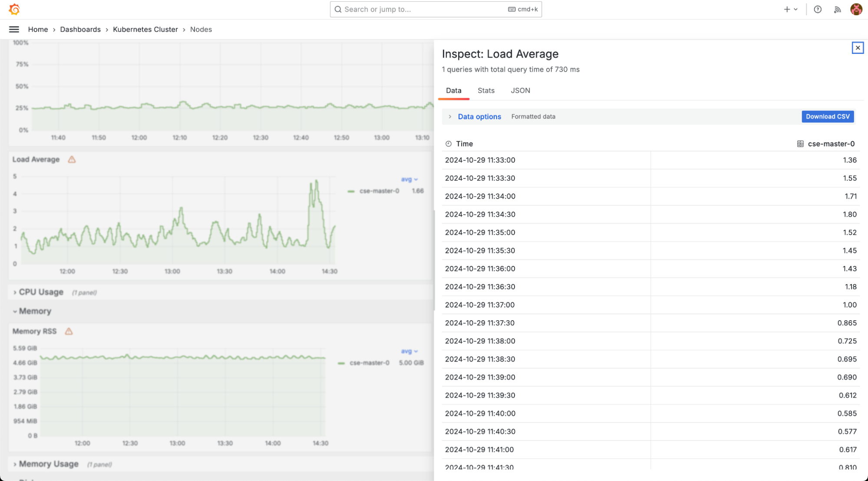Click the Memory RSS warning triangle icon
Image resolution: width=868 pixels, height=481 pixels.
[69, 331]
